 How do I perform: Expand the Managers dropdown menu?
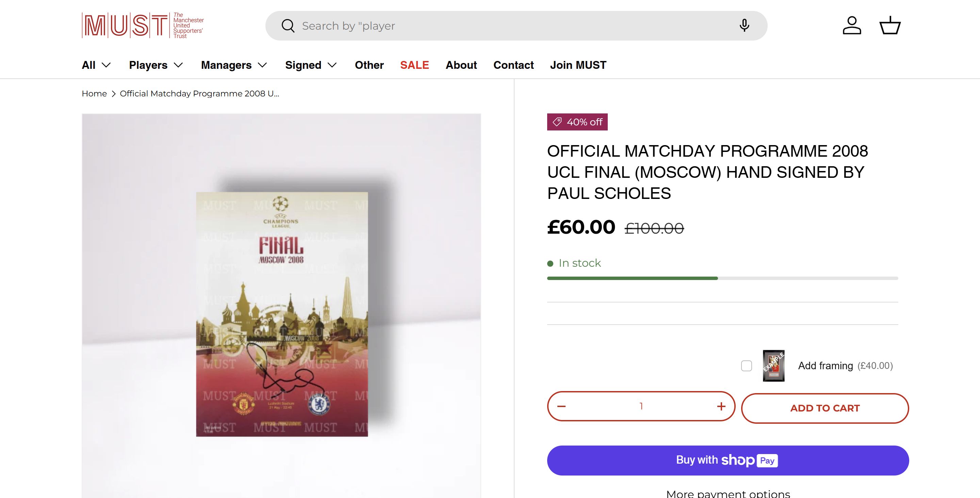click(234, 65)
